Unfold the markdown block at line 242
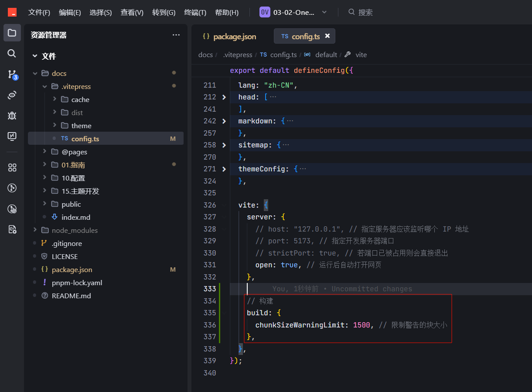Image resolution: width=532 pixels, height=392 pixels. pos(224,121)
